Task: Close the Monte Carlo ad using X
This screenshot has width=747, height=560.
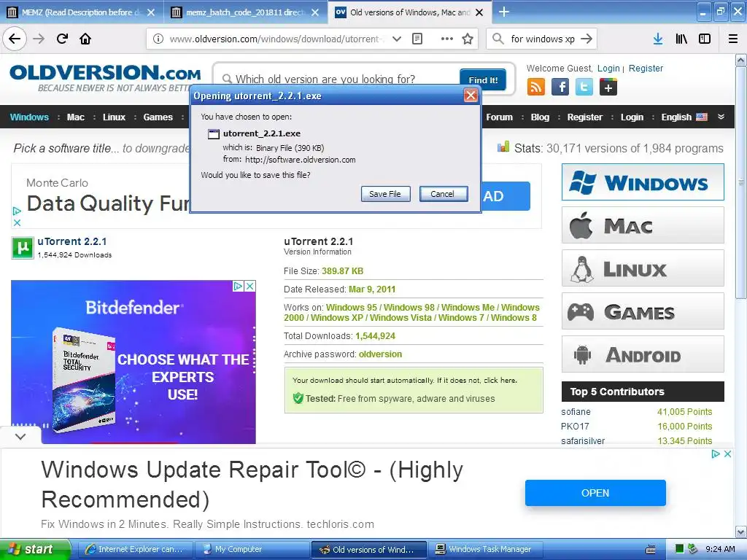Action: click(18, 222)
